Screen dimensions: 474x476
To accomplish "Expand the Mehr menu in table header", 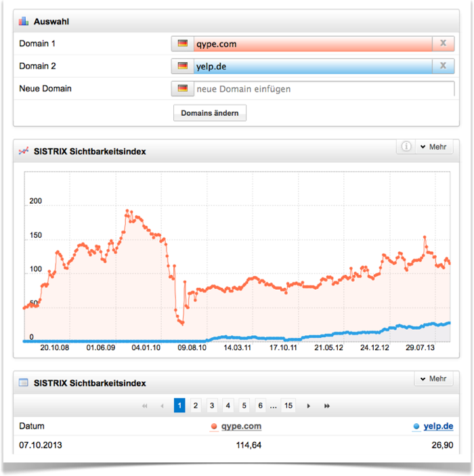I will 433,378.
